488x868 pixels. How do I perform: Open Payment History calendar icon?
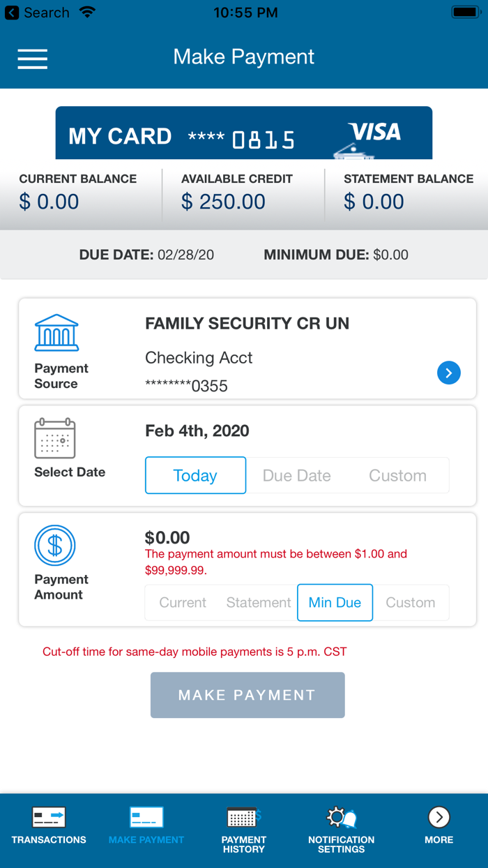tap(243, 816)
